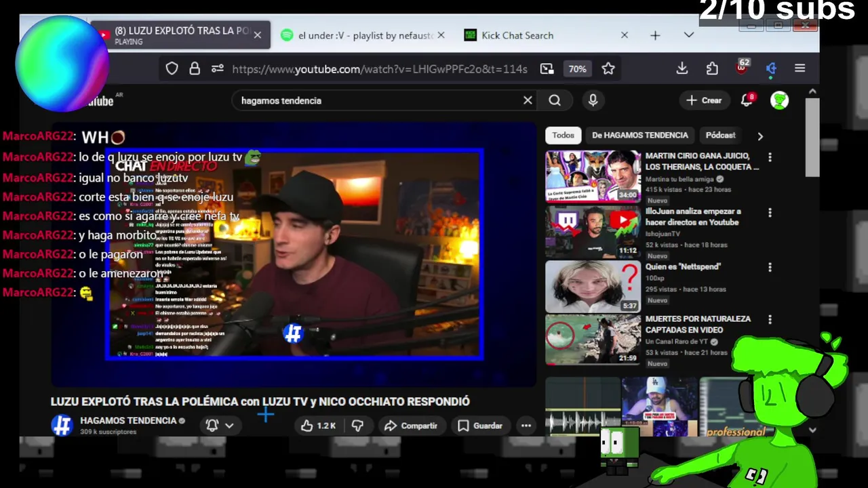Open the HAGAMOS TENDENCIA channel avatar
This screenshot has width=868, height=488.
click(62, 425)
